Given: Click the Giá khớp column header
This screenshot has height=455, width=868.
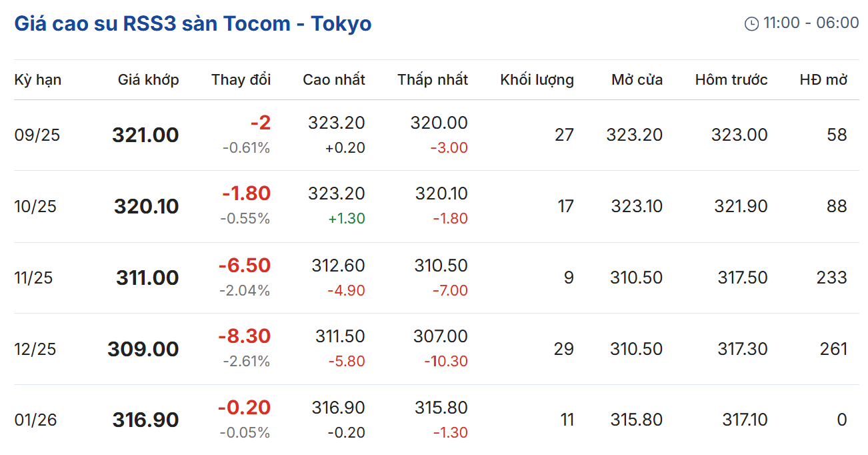Looking at the screenshot, I should click(x=148, y=80).
